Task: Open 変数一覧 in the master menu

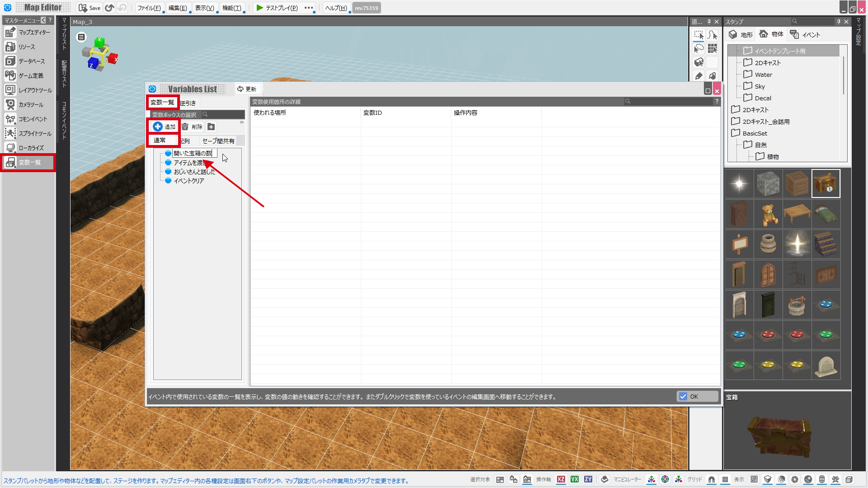Action: pos(28,163)
